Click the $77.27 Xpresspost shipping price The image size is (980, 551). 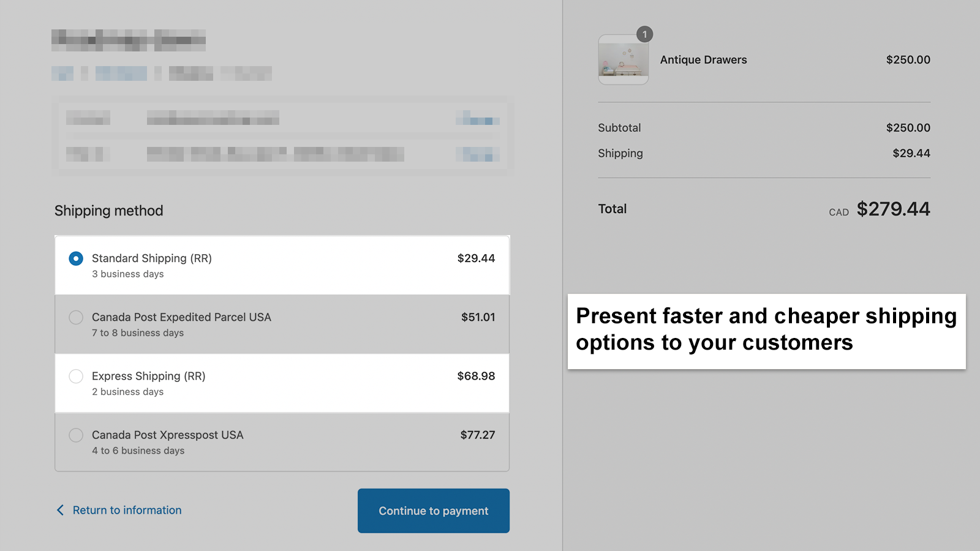(477, 435)
